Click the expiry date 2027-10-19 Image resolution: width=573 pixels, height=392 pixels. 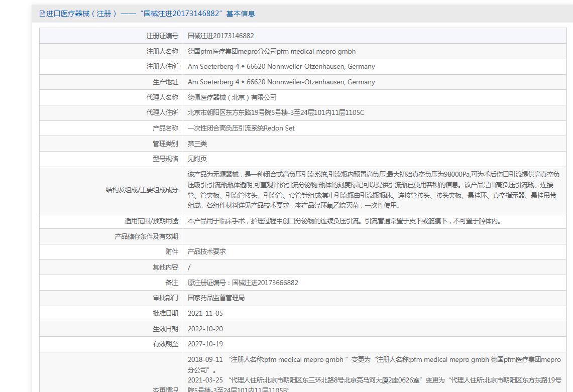[205, 344]
